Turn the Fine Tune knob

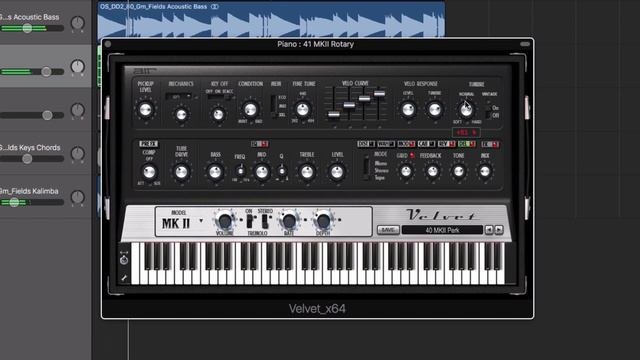coord(302,109)
